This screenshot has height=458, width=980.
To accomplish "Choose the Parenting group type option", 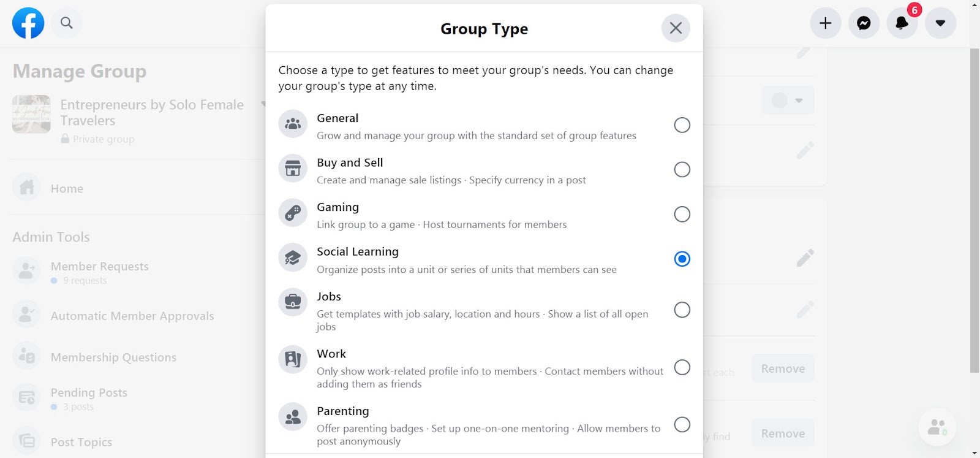I will [484, 425].
